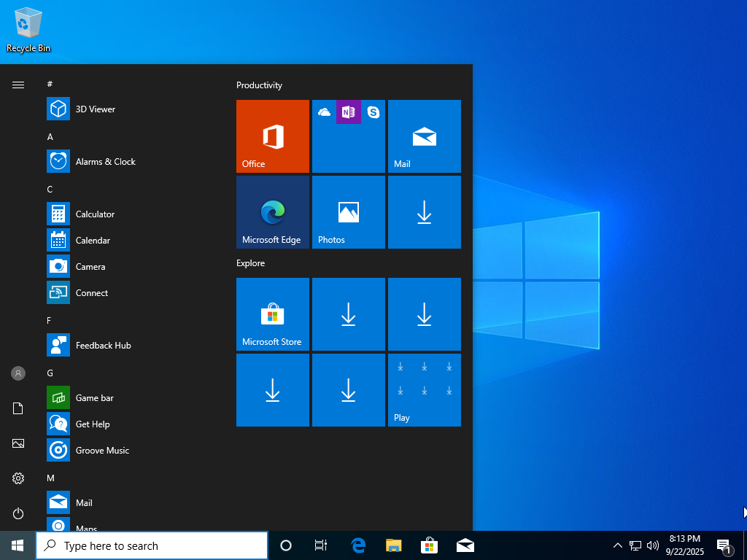Expand the Start menu hamburger navigation
The width and height of the screenshot is (747, 560).
pos(18,85)
